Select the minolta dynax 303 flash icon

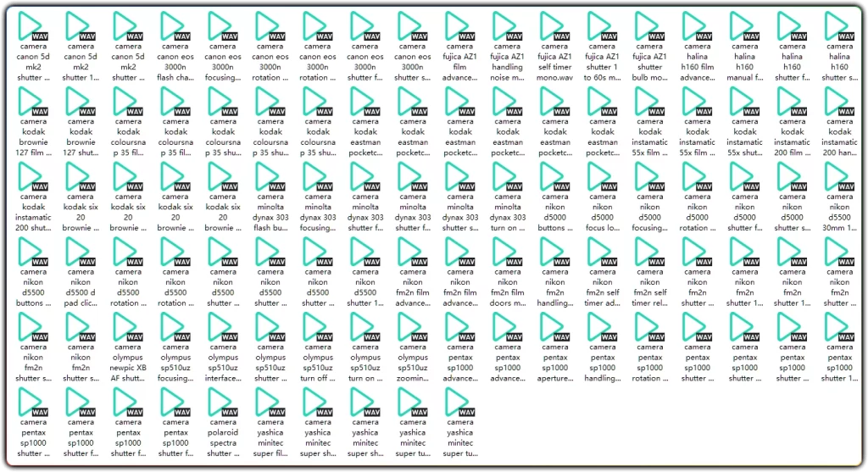coord(270,176)
